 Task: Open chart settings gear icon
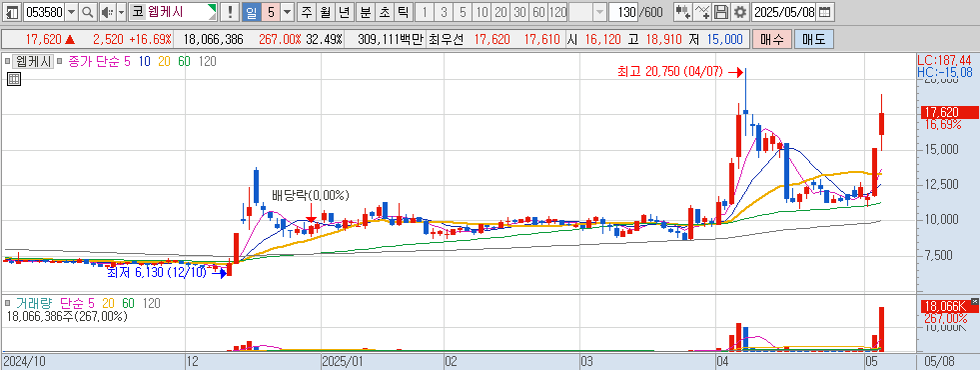tap(740, 12)
